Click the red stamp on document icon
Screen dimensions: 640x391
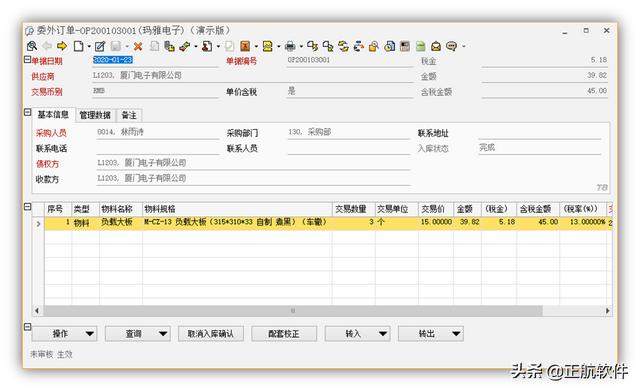point(207,46)
